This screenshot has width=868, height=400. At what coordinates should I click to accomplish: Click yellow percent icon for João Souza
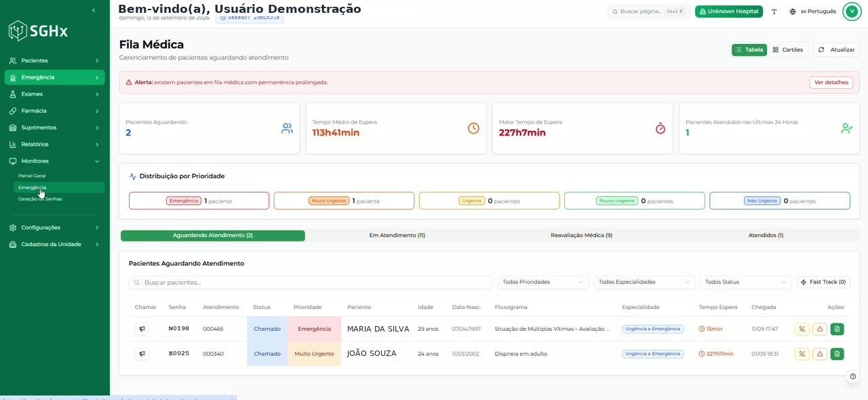click(802, 354)
